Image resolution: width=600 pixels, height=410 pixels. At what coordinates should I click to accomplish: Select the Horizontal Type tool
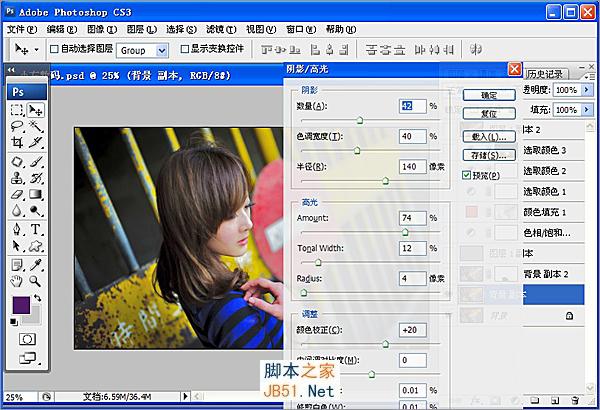[36, 229]
